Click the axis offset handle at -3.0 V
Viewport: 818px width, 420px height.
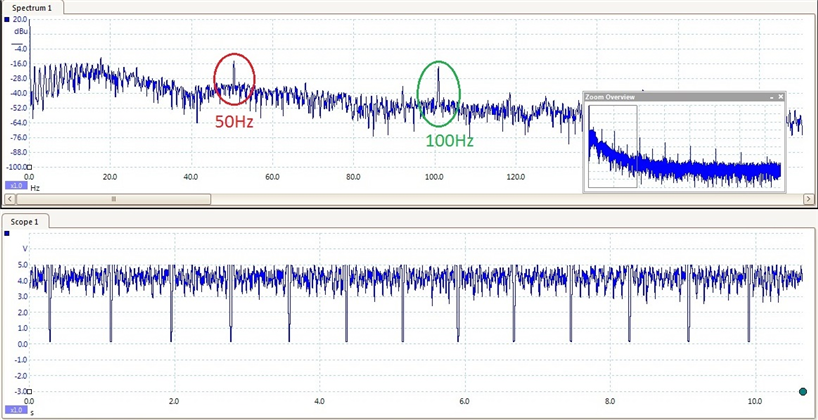(x=29, y=391)
